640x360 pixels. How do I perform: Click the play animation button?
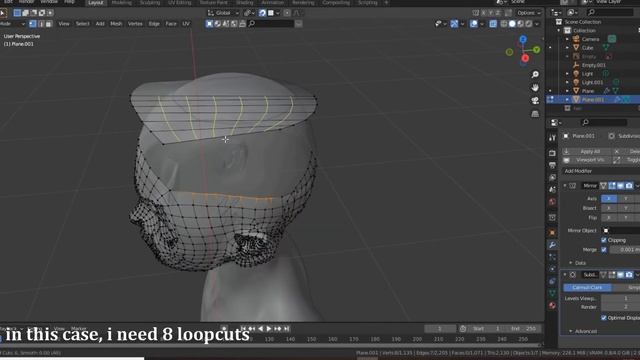point(269,329)
